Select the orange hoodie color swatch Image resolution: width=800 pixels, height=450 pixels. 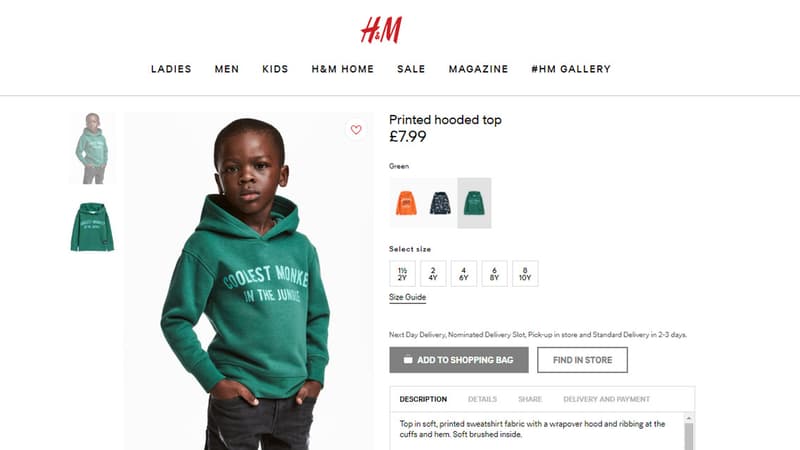[x=406, y=203]
